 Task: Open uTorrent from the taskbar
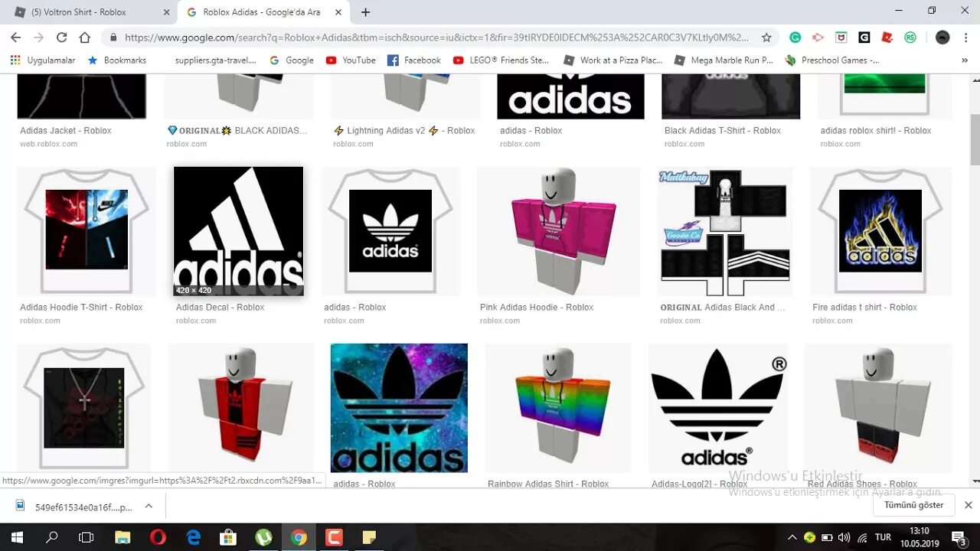click(x=263, y=537)
